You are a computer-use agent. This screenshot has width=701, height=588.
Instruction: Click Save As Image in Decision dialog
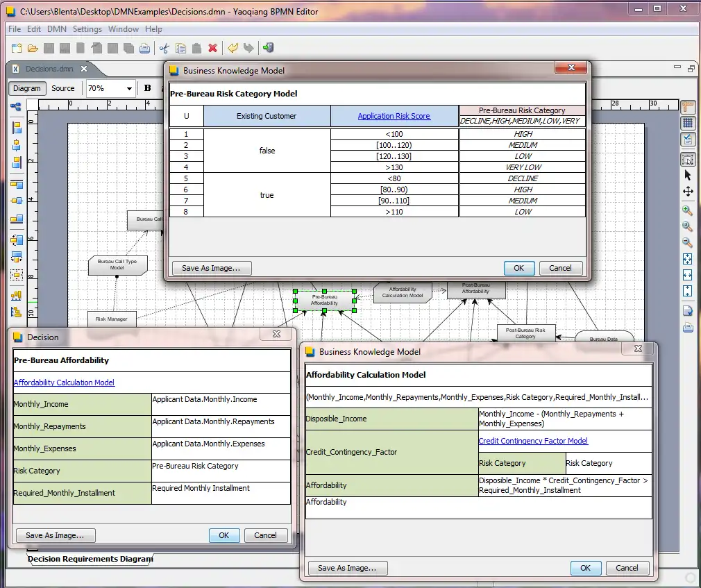(55, 535)
